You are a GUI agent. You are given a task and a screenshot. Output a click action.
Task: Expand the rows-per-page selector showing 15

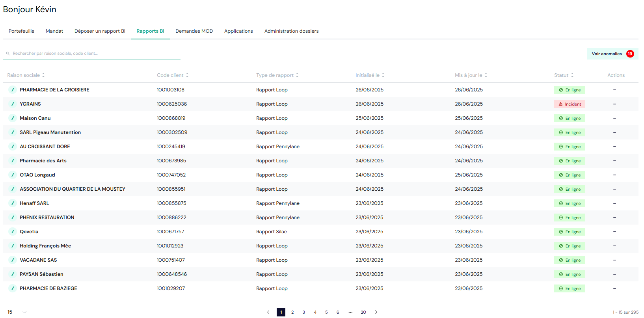pos(17,312)
